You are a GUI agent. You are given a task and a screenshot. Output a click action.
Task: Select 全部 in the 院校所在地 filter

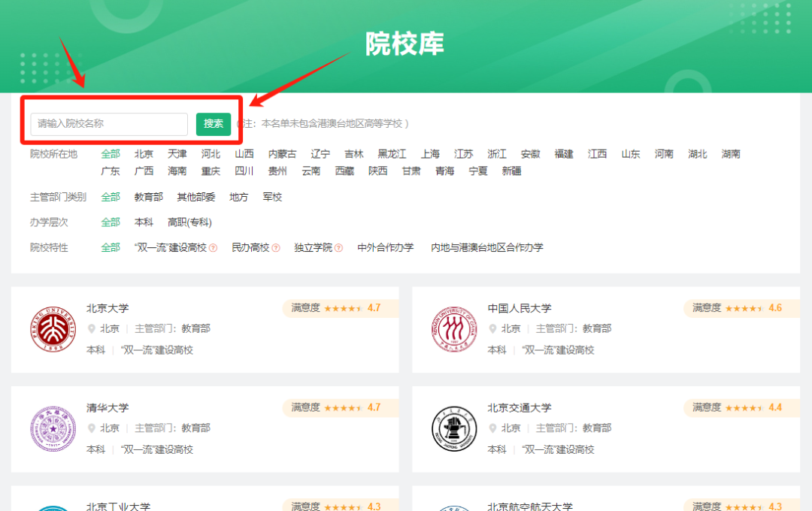111,154
